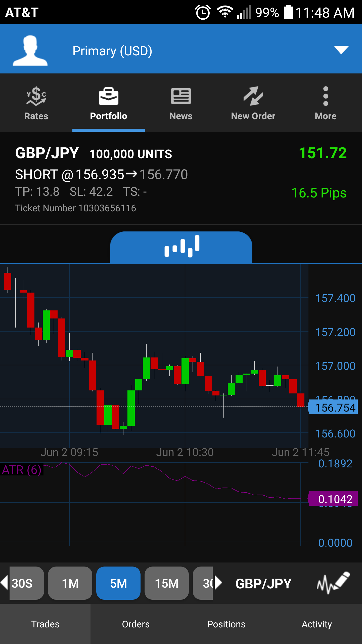Expand the Primary (USD) account dropdown arrow

click(x=341, y=50)
